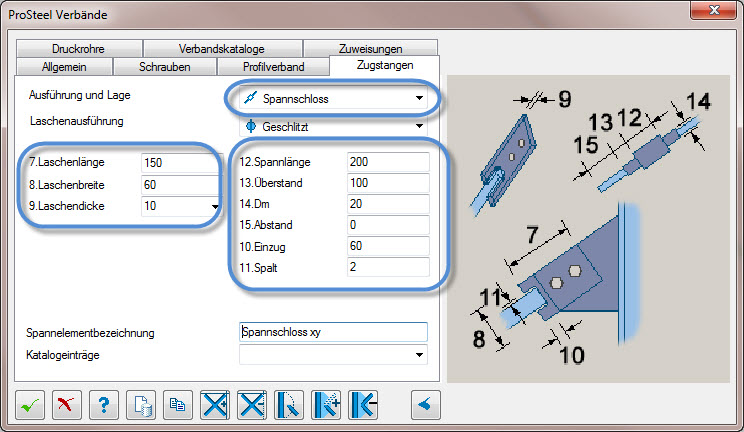
Task: Switch to the Zuweisungen tab
Action: click(370, 48)
